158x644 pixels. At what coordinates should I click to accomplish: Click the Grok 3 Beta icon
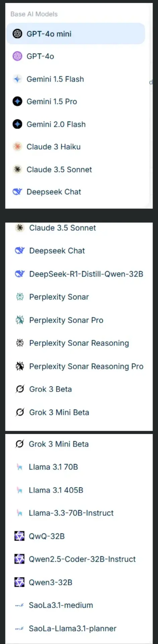20,389
